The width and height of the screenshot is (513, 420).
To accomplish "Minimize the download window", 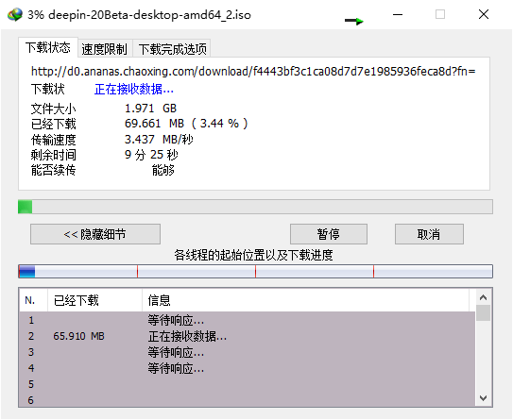I will pyautogui.click(x=398, y=14).
